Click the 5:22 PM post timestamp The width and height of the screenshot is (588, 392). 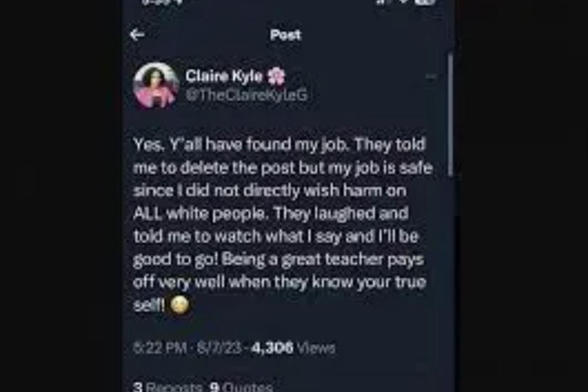160,348
